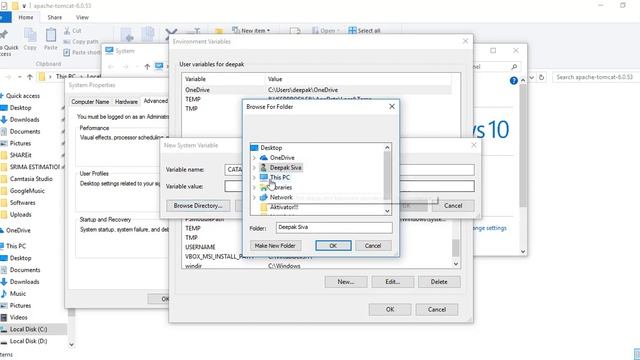The image size is (640, 360).
Task: Click Copy path in ribbon
Action: coord(81,42)
